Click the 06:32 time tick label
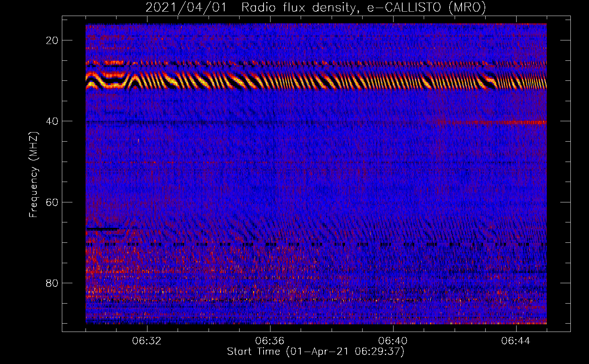The image size is (589, 364). tap(147, 341)
